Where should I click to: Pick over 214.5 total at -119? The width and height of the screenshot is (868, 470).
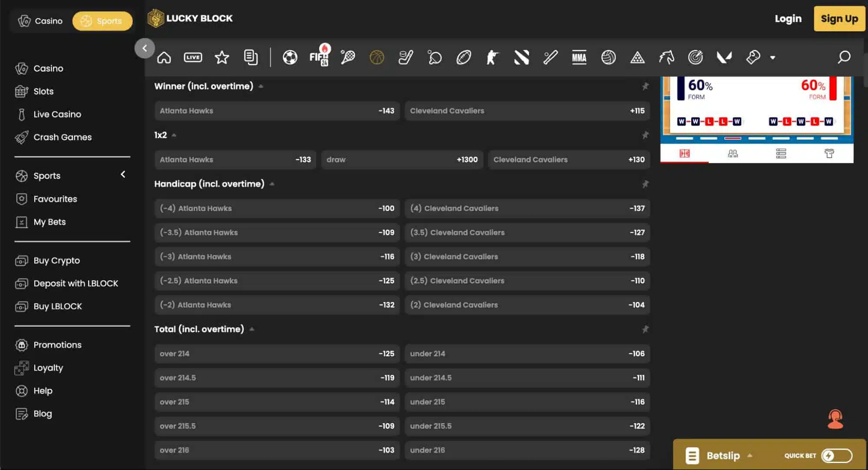[277, 378]
